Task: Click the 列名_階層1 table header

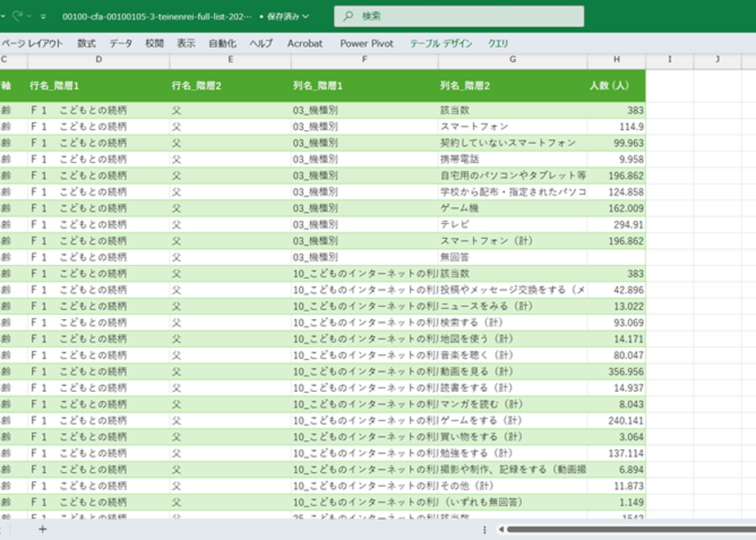Action: pyautogui.click(x=365, y=86)
